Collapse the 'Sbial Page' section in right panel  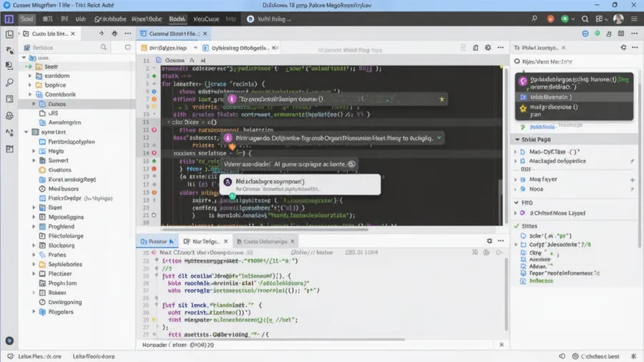[517, 140]
